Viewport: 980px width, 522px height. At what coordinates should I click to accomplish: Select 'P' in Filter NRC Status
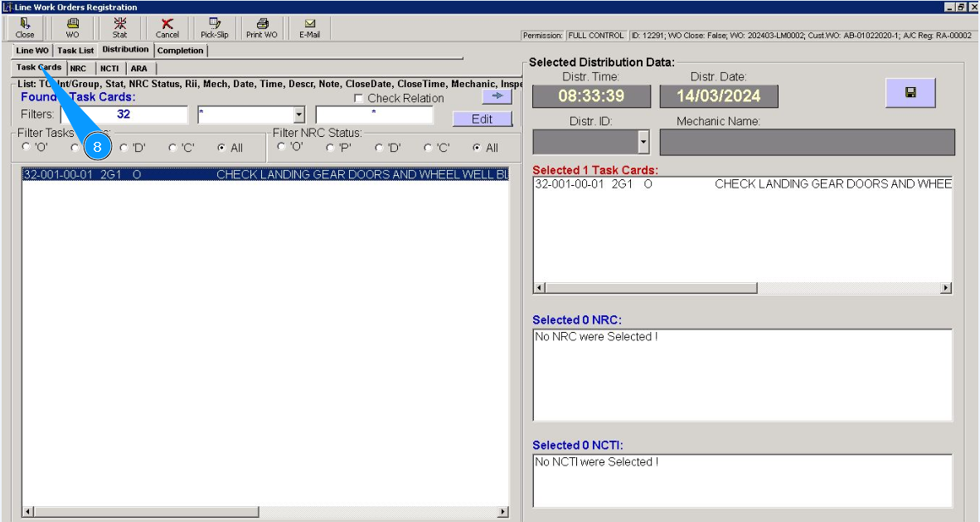tap(330, 148)
